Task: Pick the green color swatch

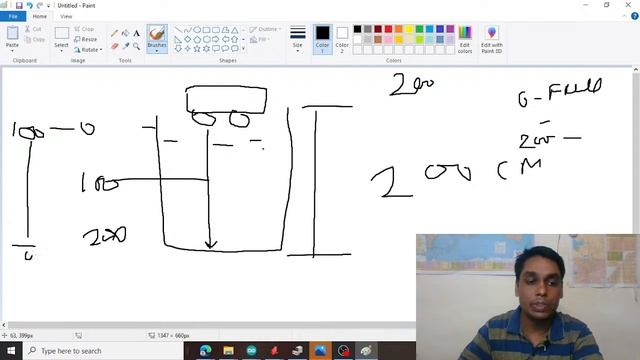Action: pyautogui.click(x=419, y=29)
